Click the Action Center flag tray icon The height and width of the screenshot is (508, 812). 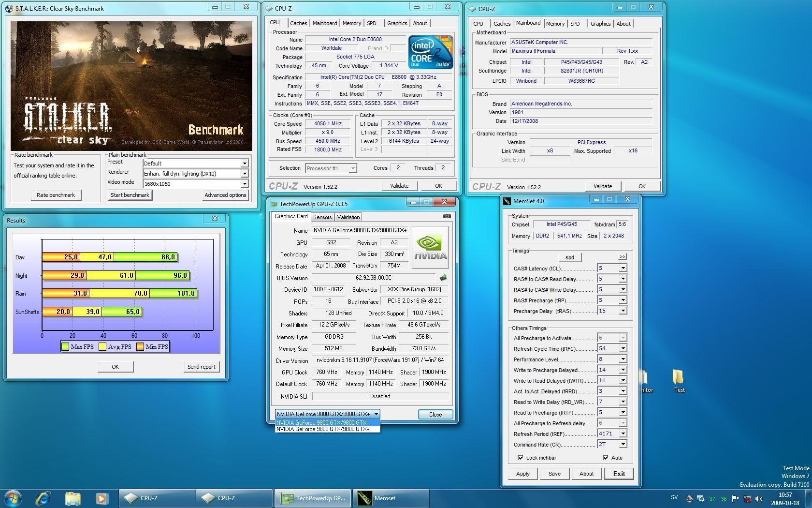tap(735, 498)
